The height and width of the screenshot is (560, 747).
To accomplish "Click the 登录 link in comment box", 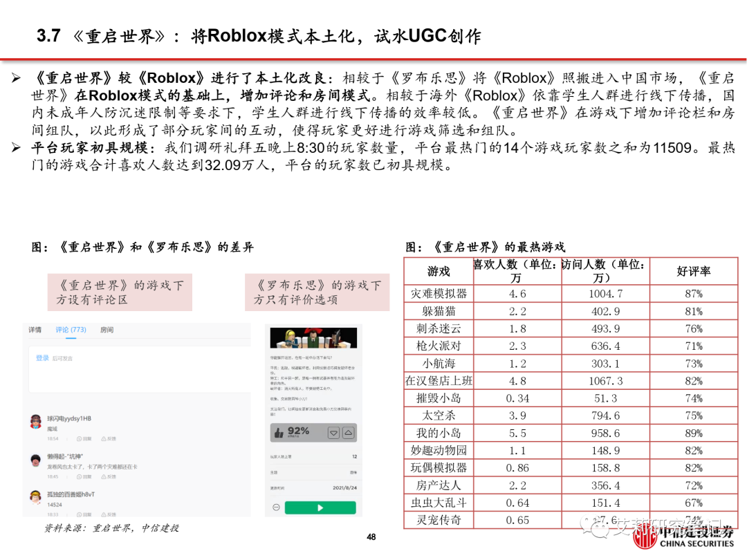I will 42,358.
